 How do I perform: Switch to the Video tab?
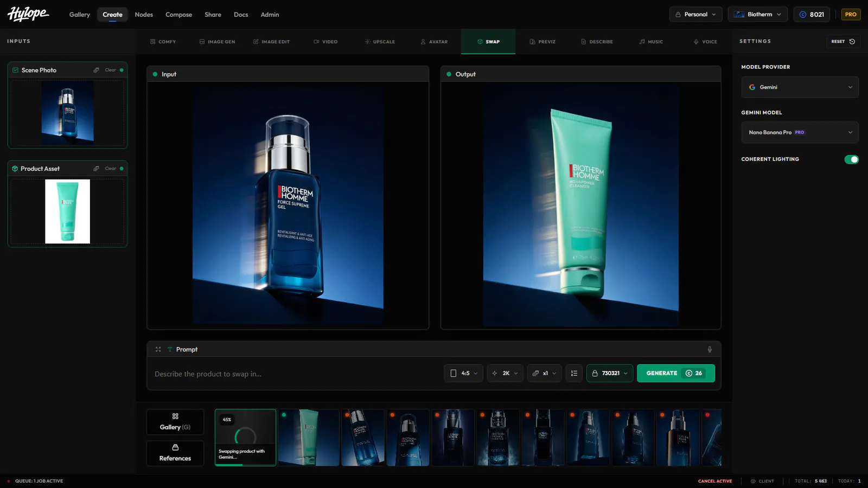(325, 42)
